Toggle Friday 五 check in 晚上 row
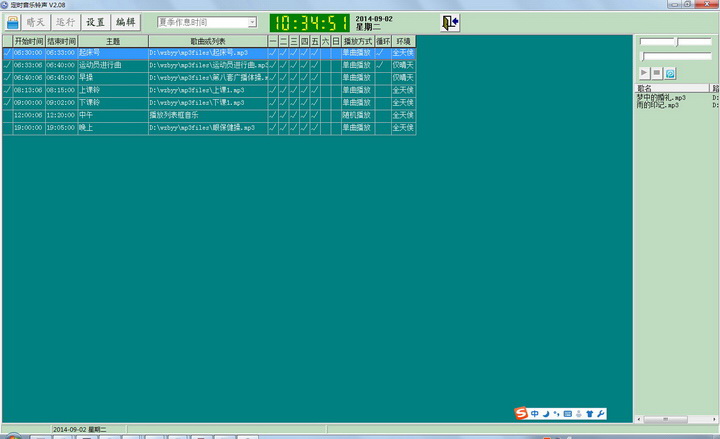The image size is (720, 439). (x=315, y=127)
